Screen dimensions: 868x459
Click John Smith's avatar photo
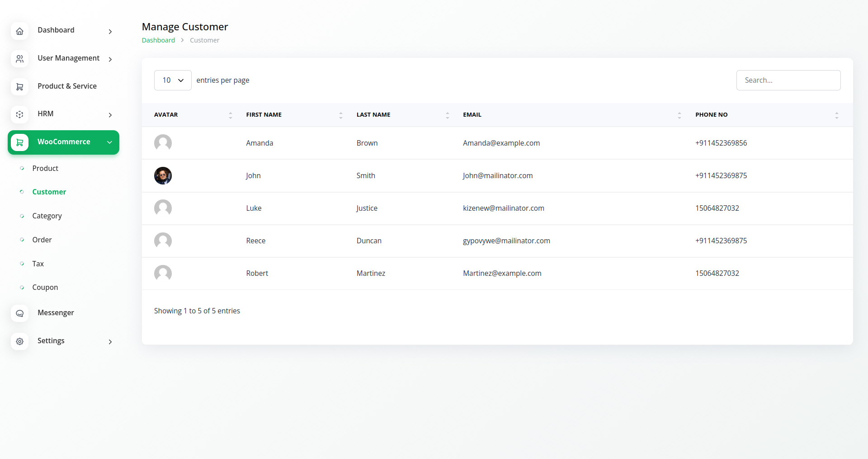[x=163, y=175]
